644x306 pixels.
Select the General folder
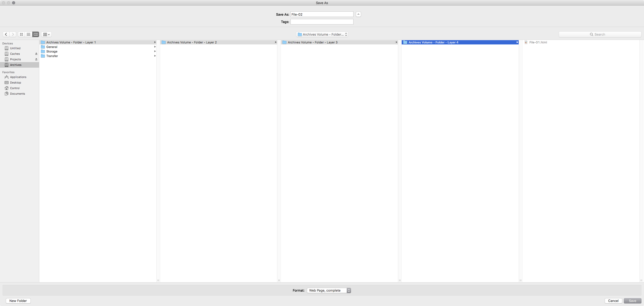[98, 47]
